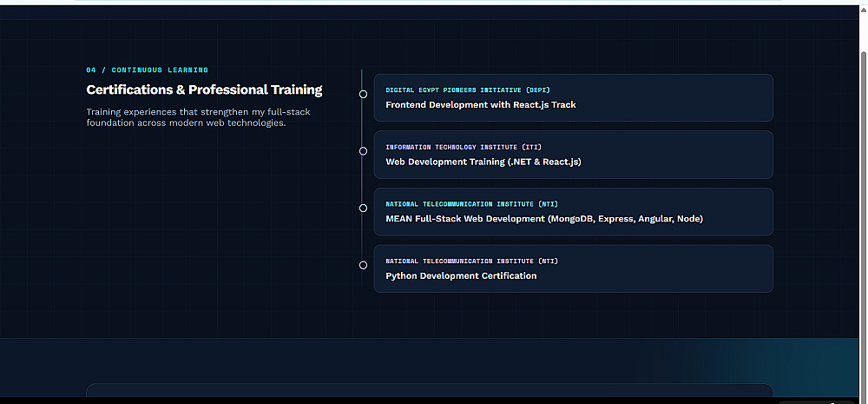Click the Digital Egypt Pioneers Initiative (DEPI) label

point(468,89)
